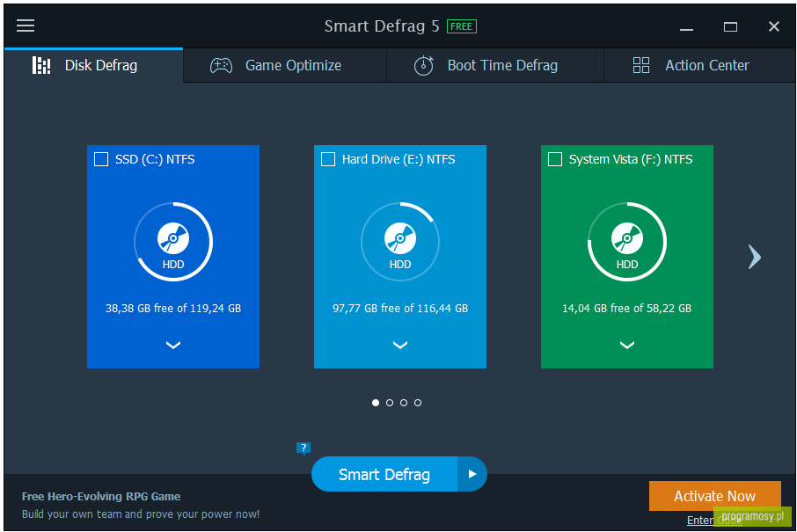The height and width of the screenshot is (532, 797).
Task: Click 'Build your own team and prove your power now!'
Action: (x=141, y=514)
